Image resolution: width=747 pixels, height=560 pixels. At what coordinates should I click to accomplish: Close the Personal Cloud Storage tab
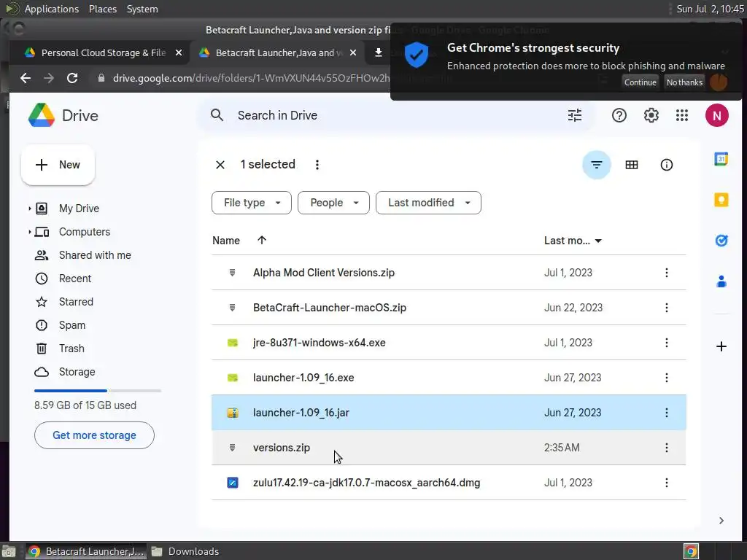point(179,52)
